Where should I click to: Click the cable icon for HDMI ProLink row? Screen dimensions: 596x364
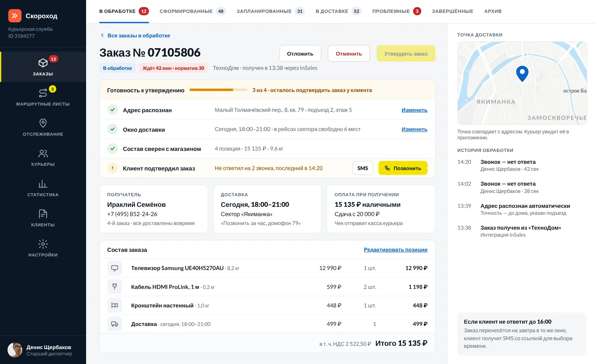pos(115,287)
